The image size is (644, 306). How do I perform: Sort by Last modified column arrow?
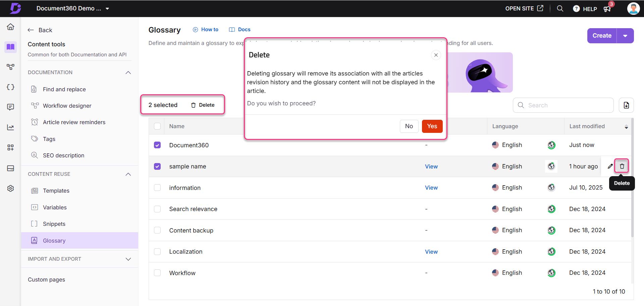click(x=626, y=127)
